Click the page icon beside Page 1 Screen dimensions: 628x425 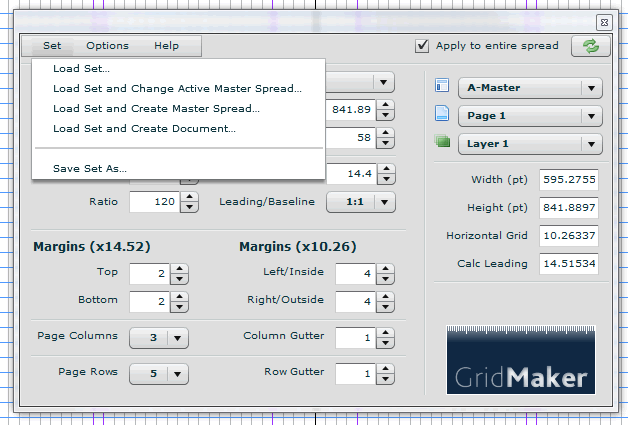click(x=442, y=113)
